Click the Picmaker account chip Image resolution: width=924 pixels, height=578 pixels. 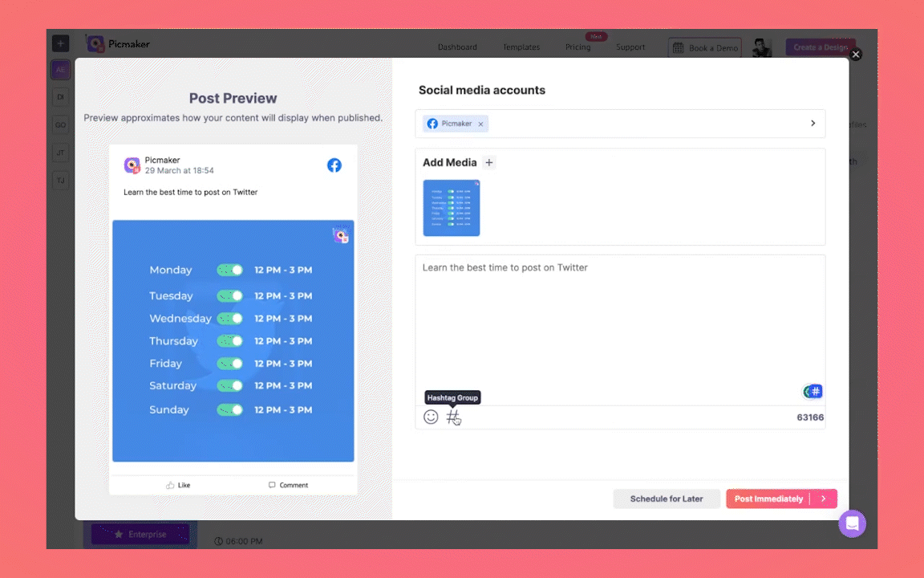click(456, 124)
